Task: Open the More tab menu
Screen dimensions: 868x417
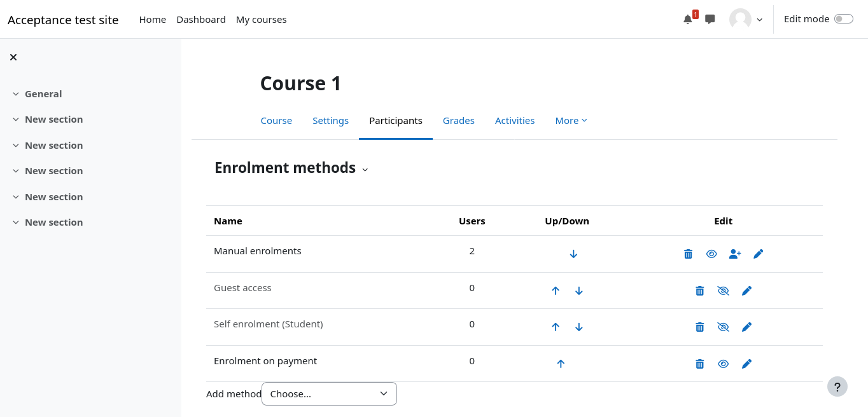Action: [x=571, y=121]
